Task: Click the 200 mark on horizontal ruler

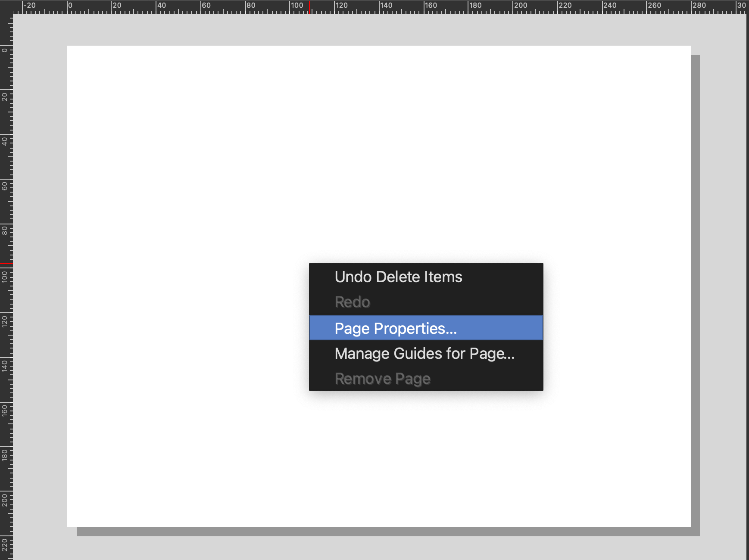Action: 520,6
